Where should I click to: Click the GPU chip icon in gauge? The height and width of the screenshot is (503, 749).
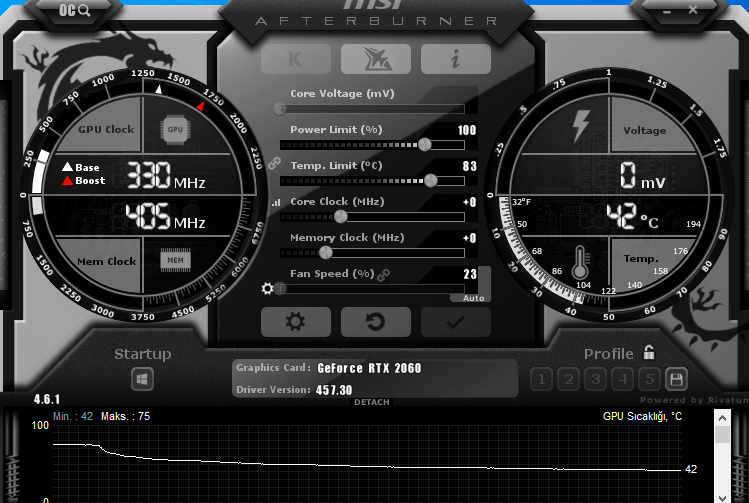pos(175,129)
